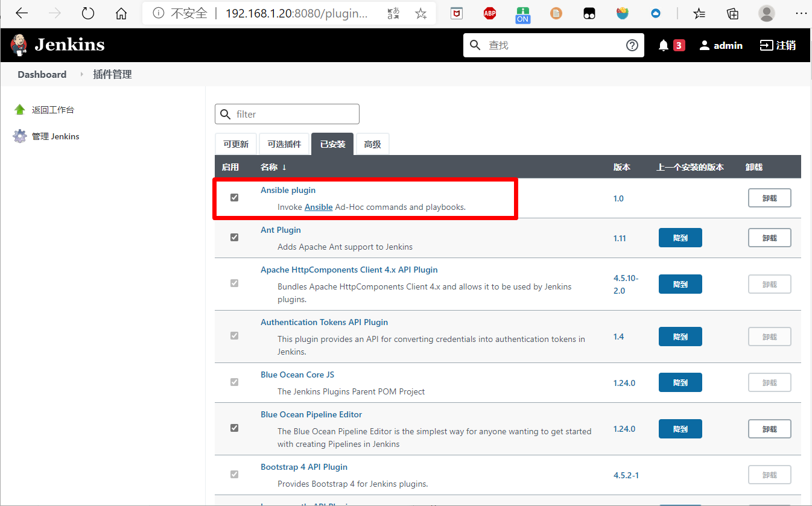812x506 pixels.
Task: Disable the Ant Plugin checkbox
Action: tap(235, 237)
